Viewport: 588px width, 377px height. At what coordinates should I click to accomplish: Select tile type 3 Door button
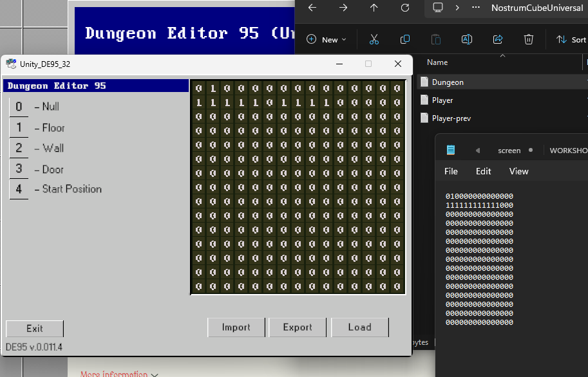click(19, 169)
